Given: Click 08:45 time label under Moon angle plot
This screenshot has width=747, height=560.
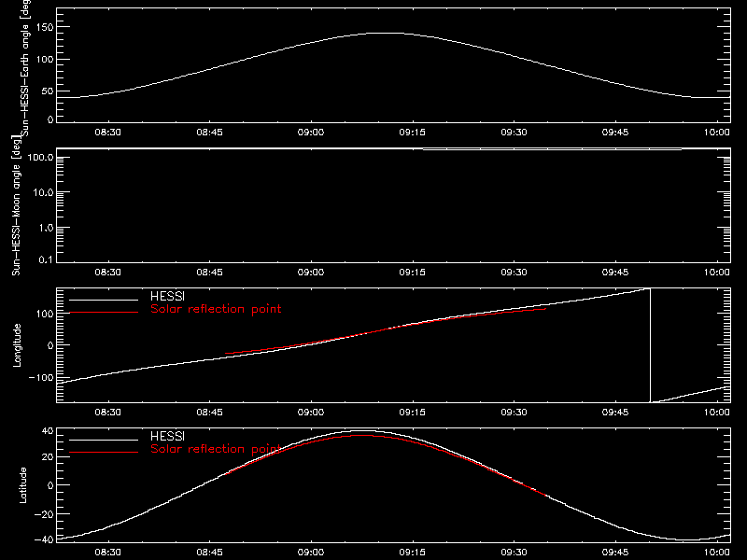Looking at the screenshot, I should pos(209,273).
